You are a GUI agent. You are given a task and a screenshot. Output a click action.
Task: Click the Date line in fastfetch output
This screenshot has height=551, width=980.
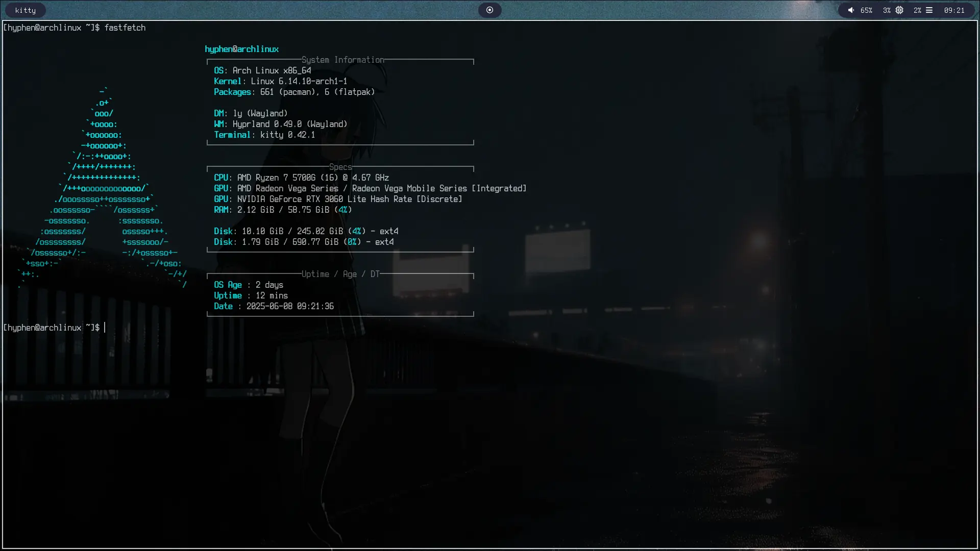pyautogui.click(x=274, y=306)
